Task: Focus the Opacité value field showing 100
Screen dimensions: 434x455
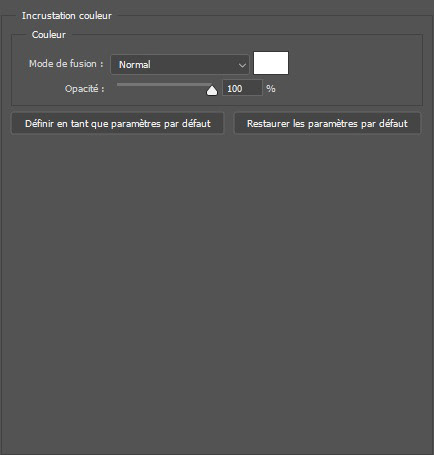Action: (x=242, y=88)
